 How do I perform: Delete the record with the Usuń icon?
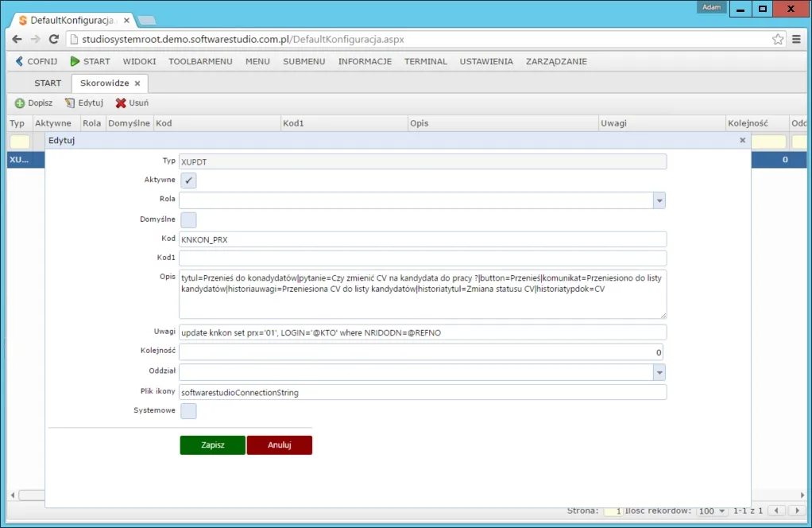coord(121,103)
